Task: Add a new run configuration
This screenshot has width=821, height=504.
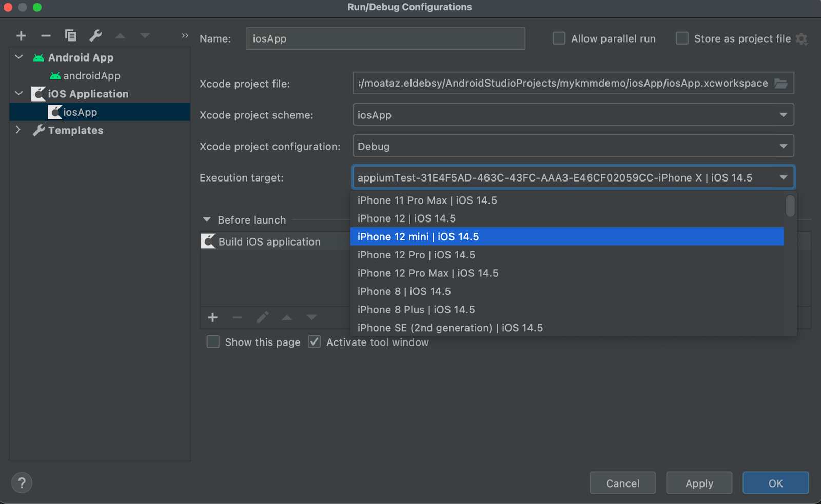Action: pyautogui.click(x=21, y=35)
